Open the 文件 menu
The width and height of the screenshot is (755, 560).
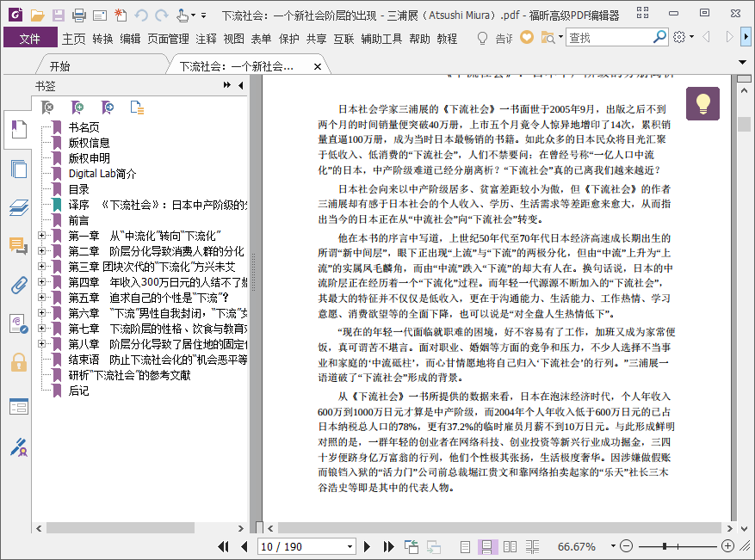tap(30, 38)
